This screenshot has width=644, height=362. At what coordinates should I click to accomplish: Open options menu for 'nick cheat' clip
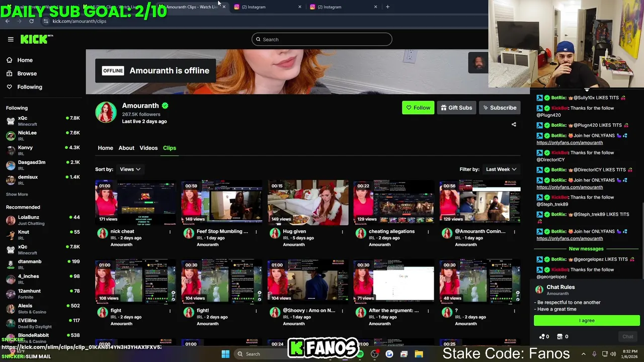[x=170, y=232]
